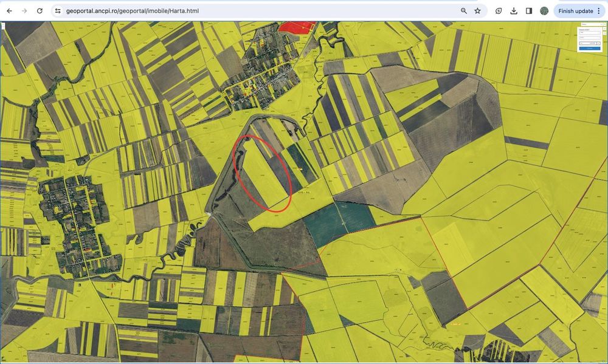Open the dropdown in the map search panel
608x364 pixels.
point(590,33)
